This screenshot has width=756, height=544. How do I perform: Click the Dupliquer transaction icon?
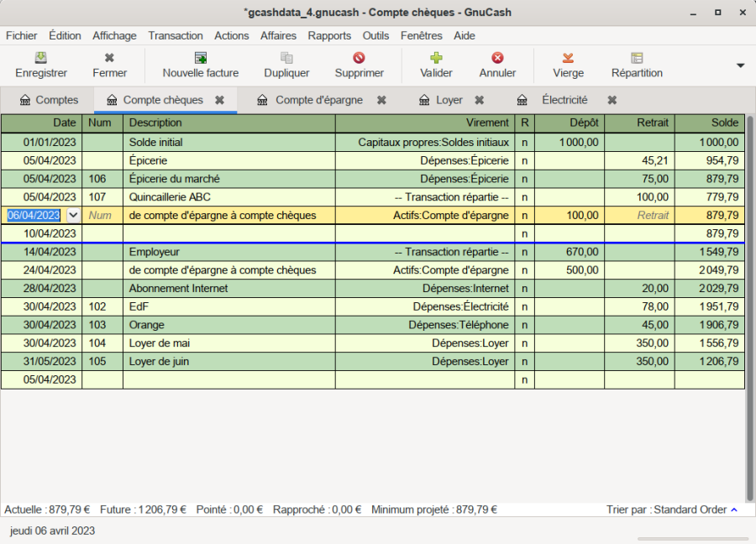(x=286, y=58)
